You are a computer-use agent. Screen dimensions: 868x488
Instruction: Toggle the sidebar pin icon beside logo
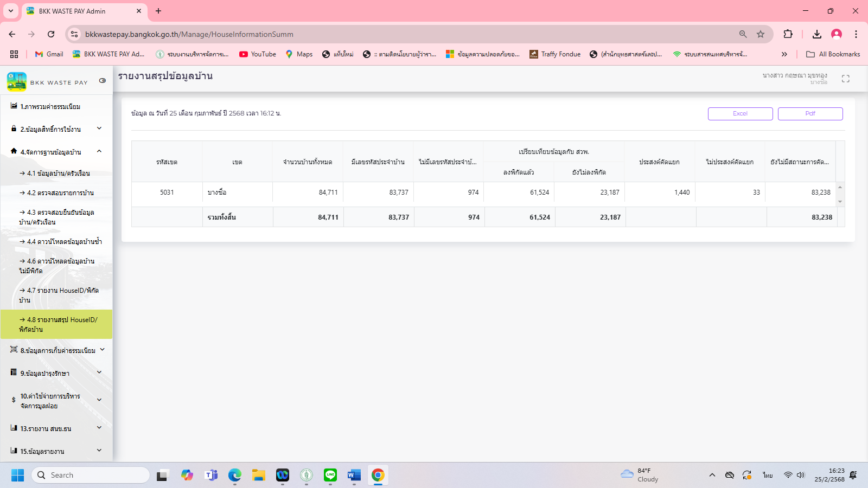tap(103, 81)
